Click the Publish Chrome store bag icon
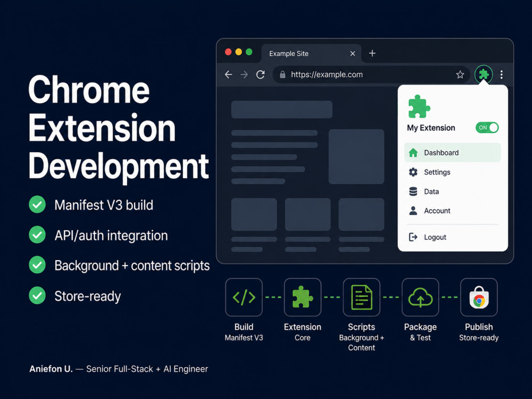Viewport: 532px width, 399px height. tap(479, 297)
